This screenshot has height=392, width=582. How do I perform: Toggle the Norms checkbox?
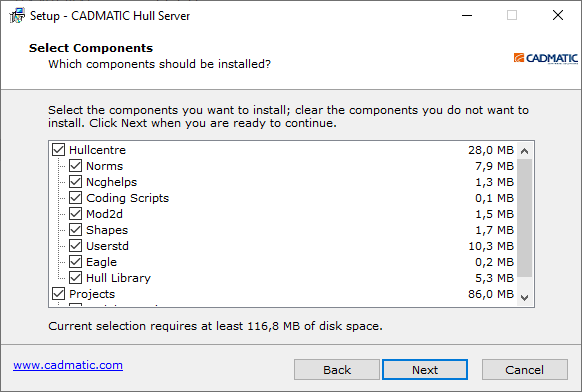pyautogui.click(x=75, y=166)
